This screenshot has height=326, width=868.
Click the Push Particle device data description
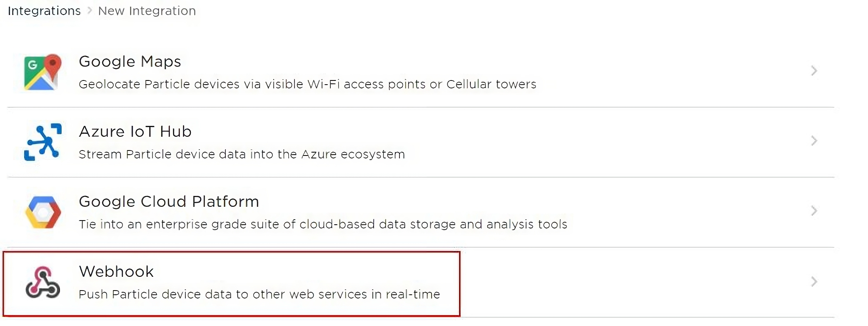(259, 294)
